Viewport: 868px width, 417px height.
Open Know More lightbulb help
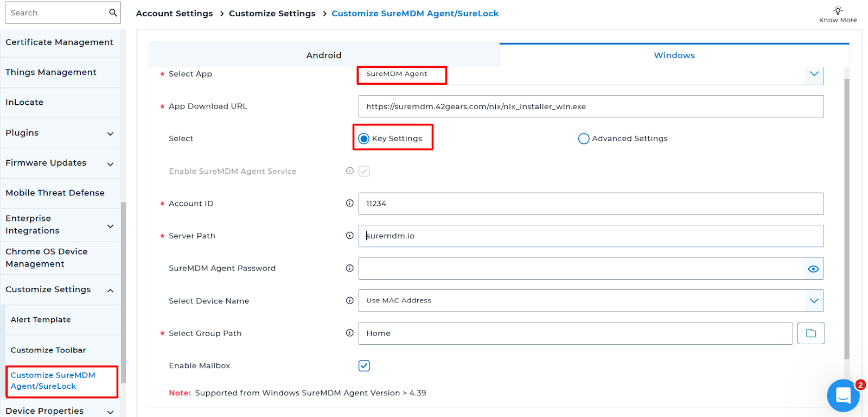pos(838,15)
